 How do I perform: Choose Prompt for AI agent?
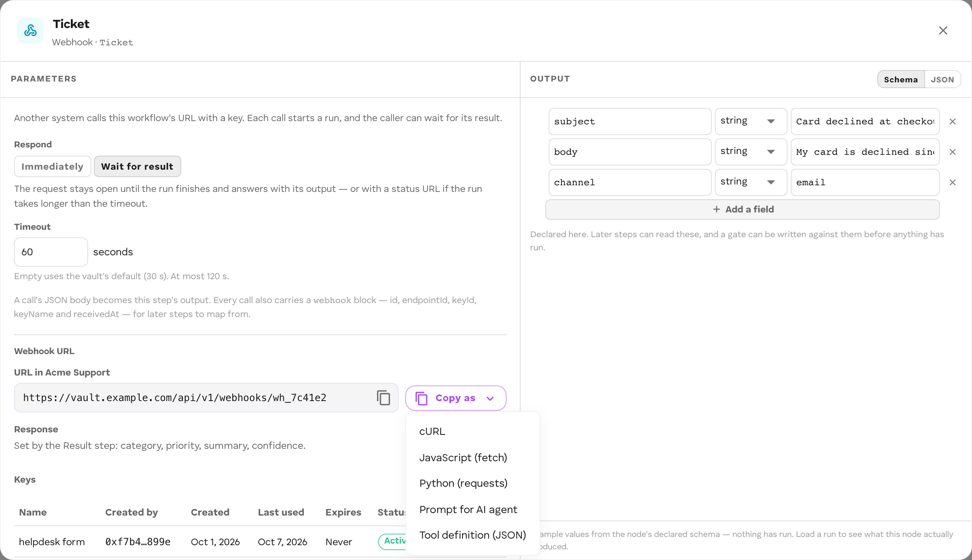tap(472, 509)
